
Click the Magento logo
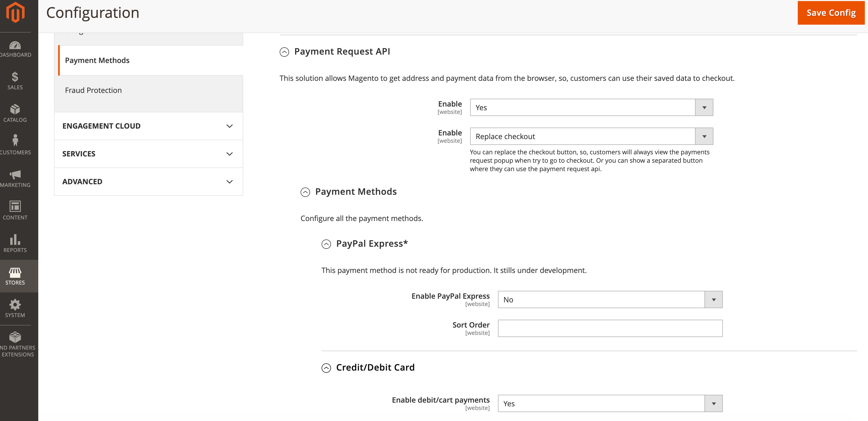point(15,13)
